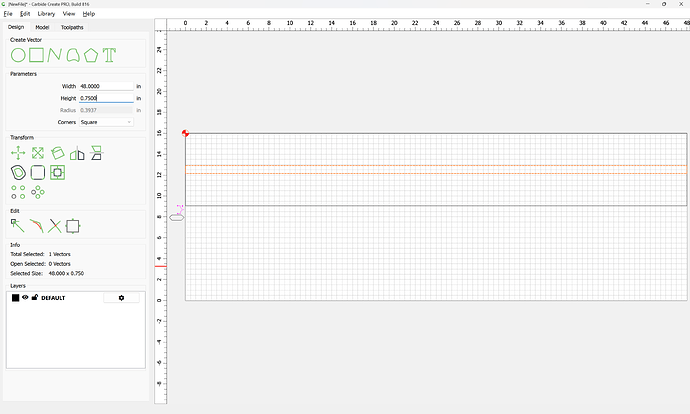Open DEFAULT layer settings gear
This screenshot has width=690, height=414.
[x=121, y=298]
